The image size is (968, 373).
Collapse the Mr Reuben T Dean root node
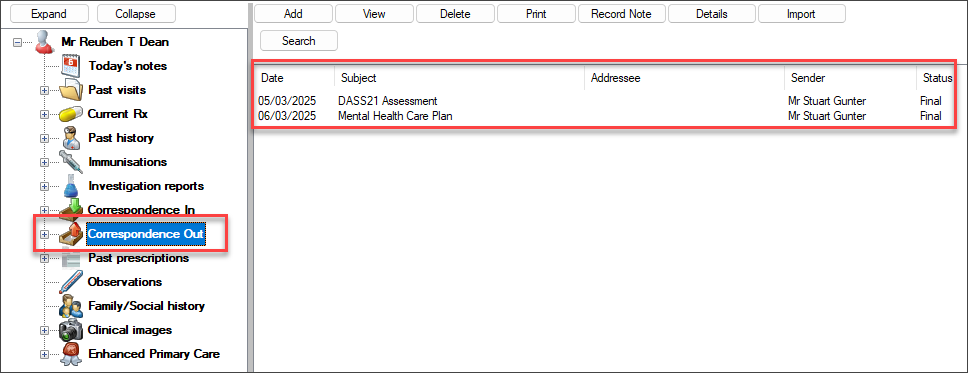tap(17, 42)
